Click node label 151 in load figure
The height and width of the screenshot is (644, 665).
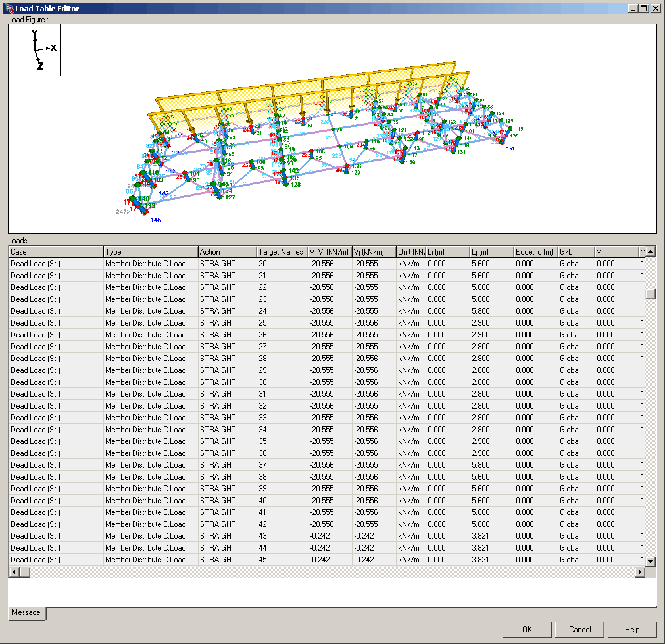510,149
